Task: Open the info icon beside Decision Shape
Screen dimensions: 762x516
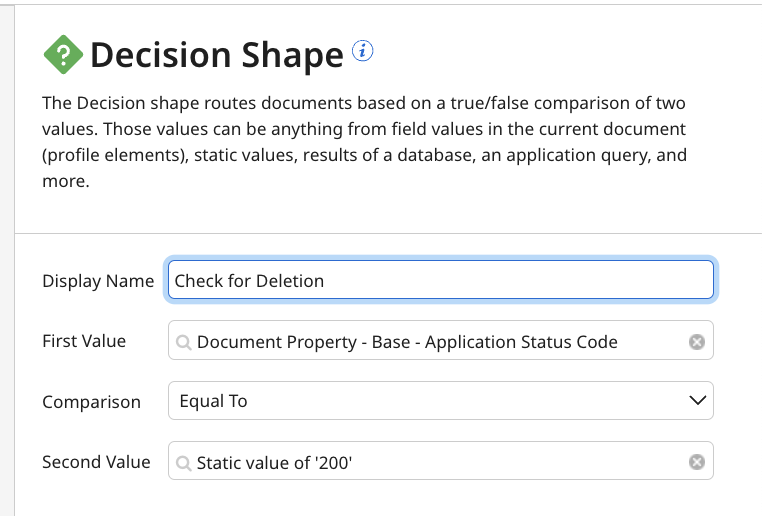Action: (x=363, y=51)
